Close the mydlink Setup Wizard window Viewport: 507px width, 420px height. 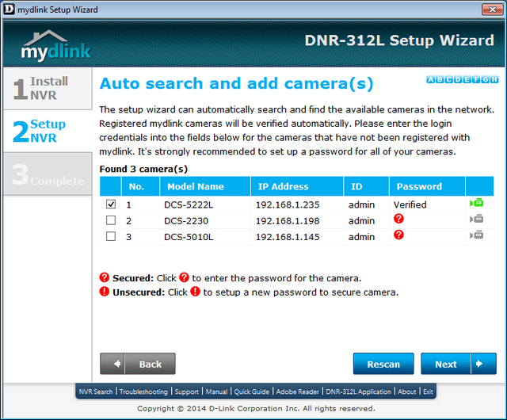pos(492,10)
